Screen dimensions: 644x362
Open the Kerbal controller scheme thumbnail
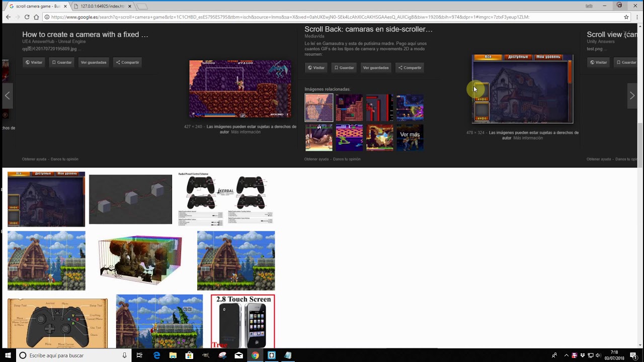[225, 199]
